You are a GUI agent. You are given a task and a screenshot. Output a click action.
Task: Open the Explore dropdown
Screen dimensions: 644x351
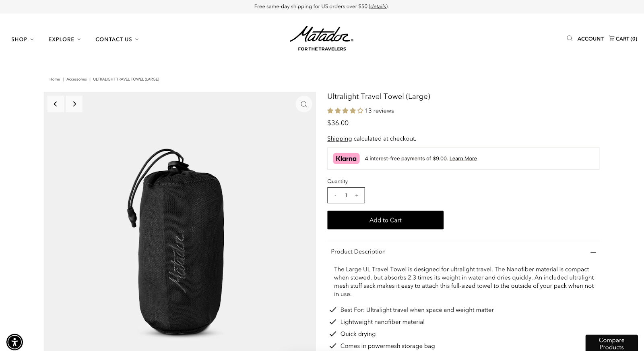pos(64,39)
